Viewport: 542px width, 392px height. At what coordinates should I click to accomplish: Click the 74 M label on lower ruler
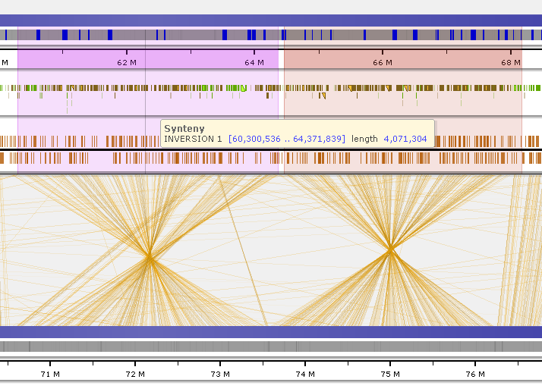coord(305,374)
